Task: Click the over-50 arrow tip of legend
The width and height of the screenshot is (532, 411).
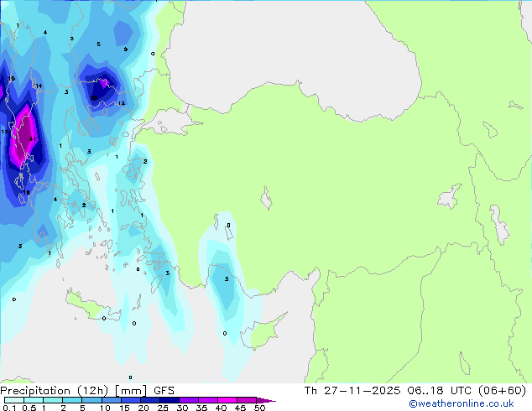Action: 266,400
